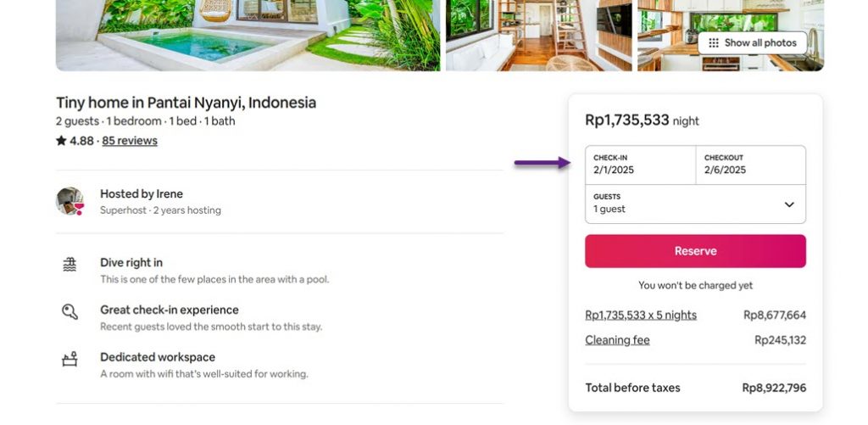Image resolution: width=868 pixels, height=425 pixels.
Task: Click the star rating icon
Action: [61, 141]
